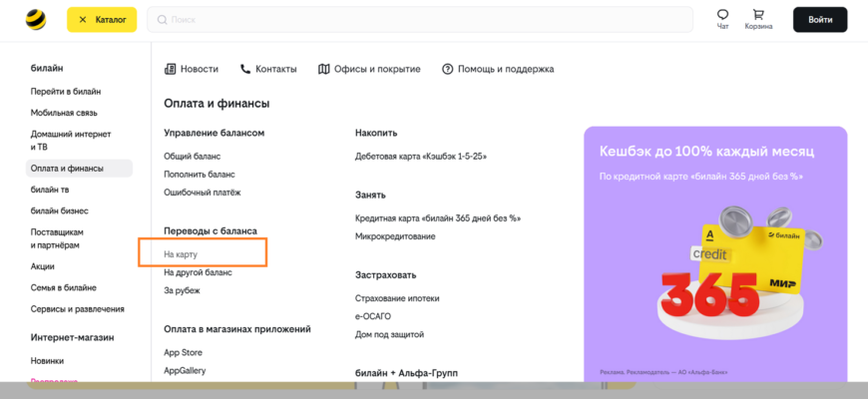Open the AppGallery payment link
This screenshot has height=399, width=868.
pos(185,371)
